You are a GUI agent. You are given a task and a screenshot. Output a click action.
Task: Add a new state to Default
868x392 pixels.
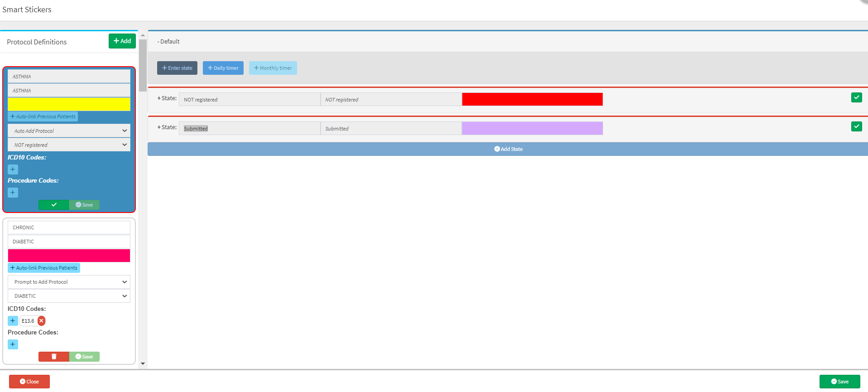pyautogui.click(x=508, y=149)
